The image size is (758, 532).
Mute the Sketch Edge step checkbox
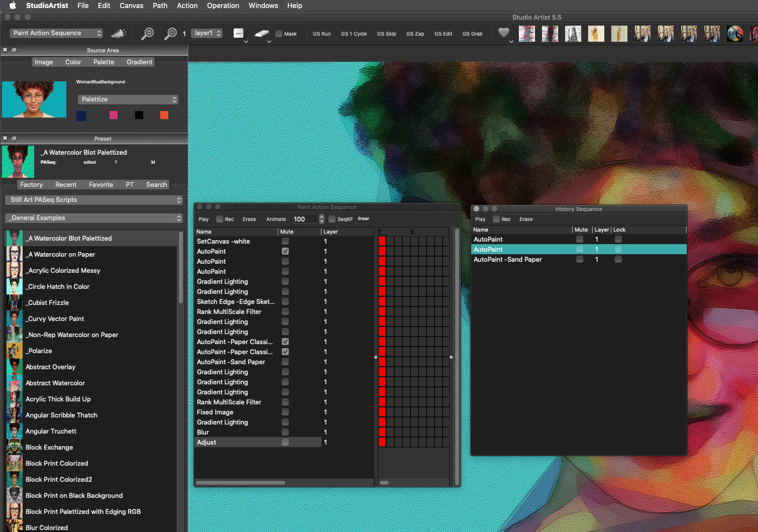(x=285, y=301)
